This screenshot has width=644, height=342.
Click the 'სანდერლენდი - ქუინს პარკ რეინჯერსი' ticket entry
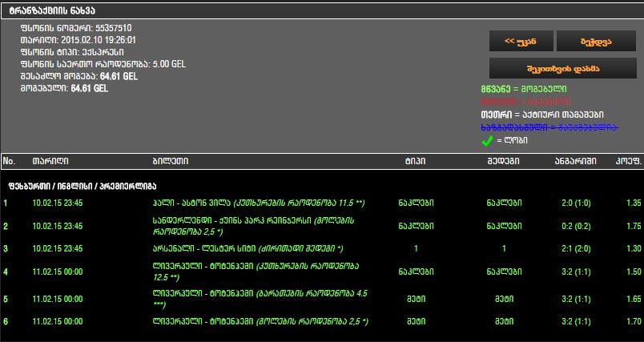[253, 226]
